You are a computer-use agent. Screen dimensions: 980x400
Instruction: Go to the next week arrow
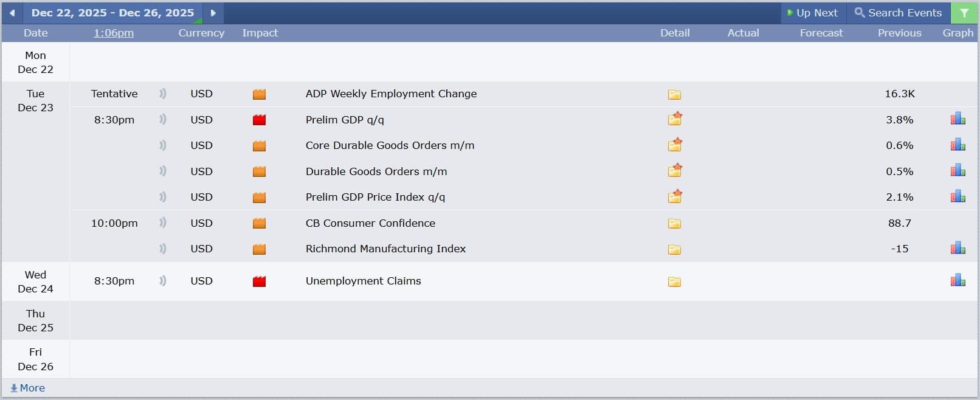click(213, 13)
